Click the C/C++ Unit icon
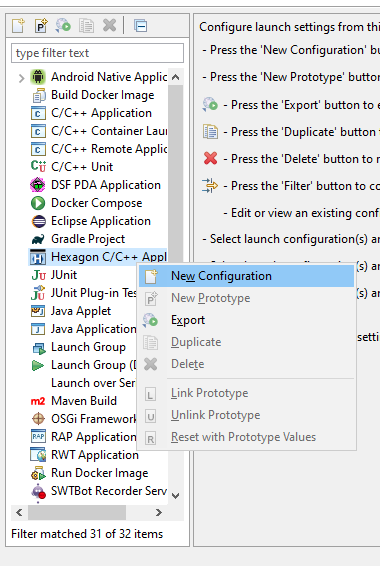This screenshot has height=566, width=380. click(x=38, y=167)
